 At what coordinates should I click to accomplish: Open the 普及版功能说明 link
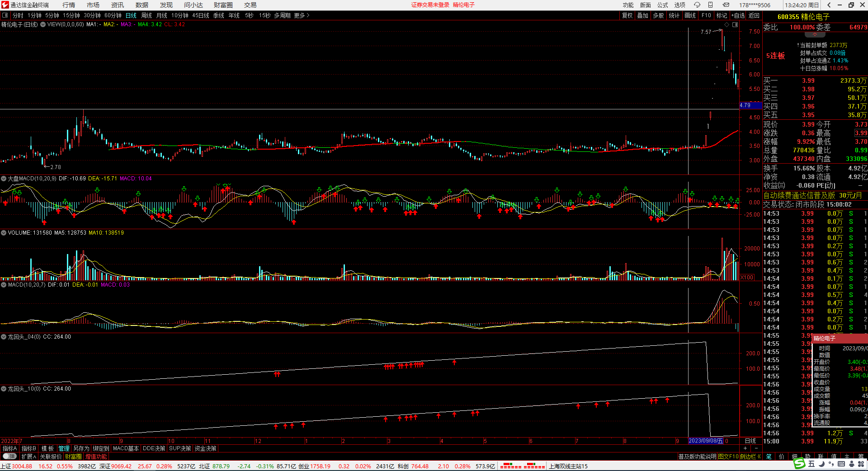tap(697, 457)
